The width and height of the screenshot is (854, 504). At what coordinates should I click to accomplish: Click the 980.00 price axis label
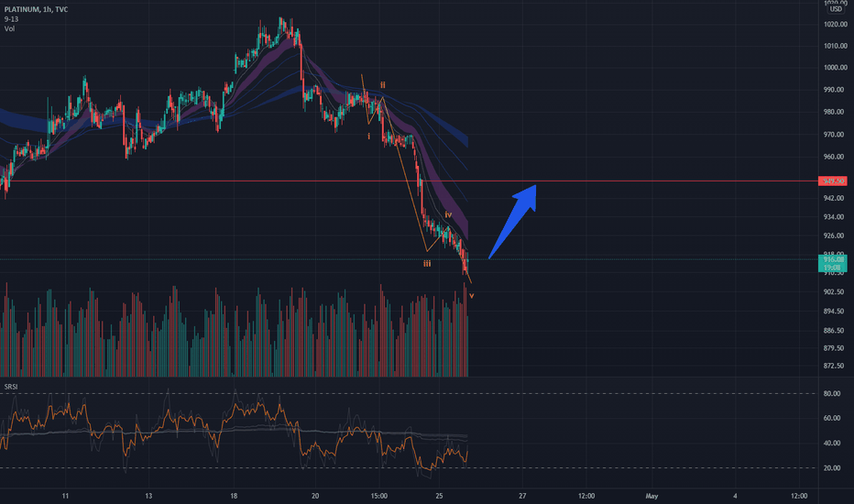836,112
